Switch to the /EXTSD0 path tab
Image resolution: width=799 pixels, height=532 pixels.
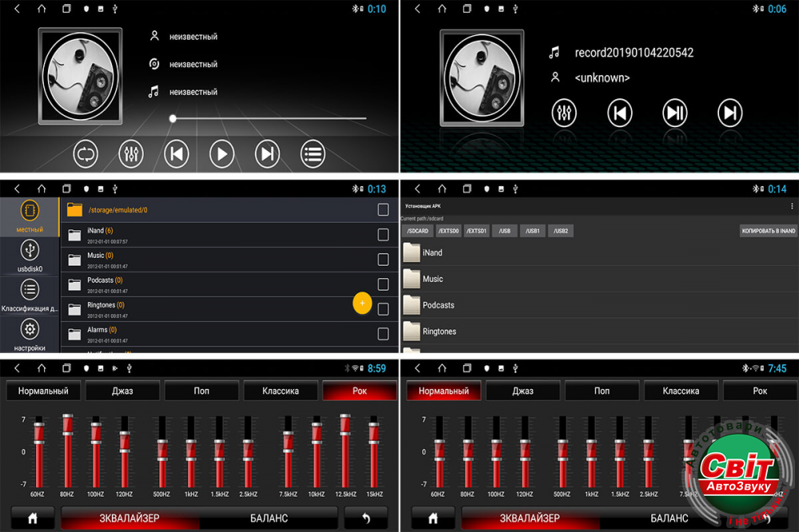(x=448, y=231)
